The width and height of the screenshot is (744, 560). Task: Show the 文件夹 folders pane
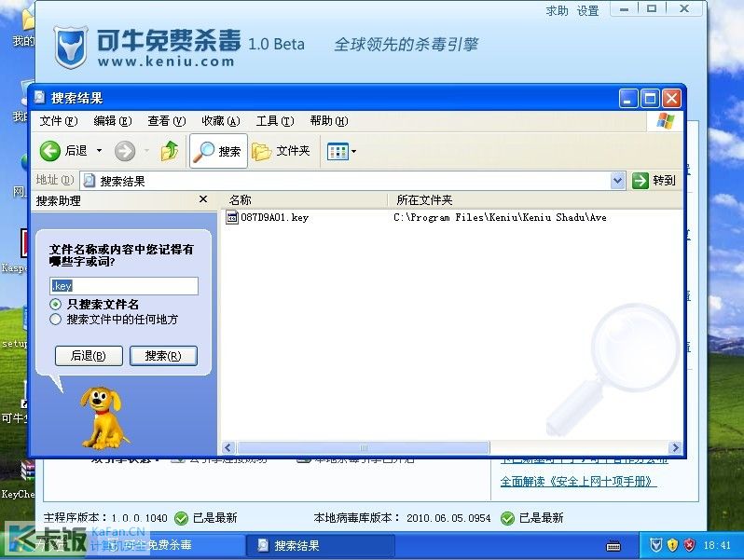point(281,151)
